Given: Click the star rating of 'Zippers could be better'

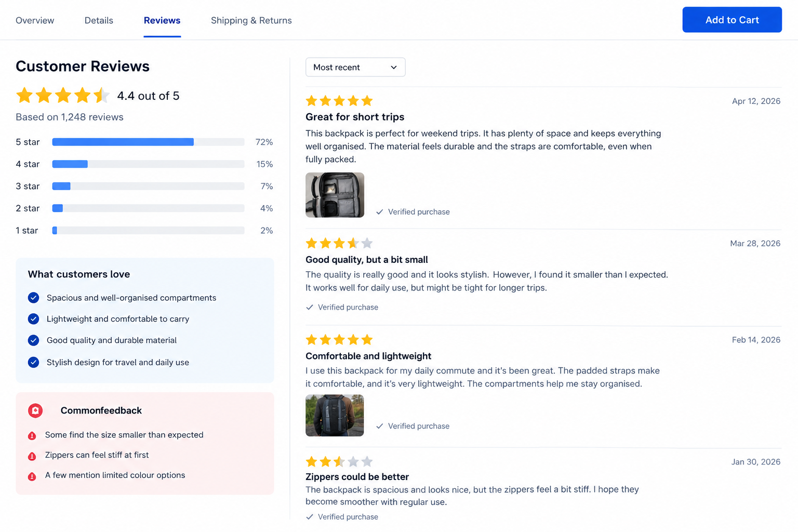Looking at the screenshot, I should (339, 461).
